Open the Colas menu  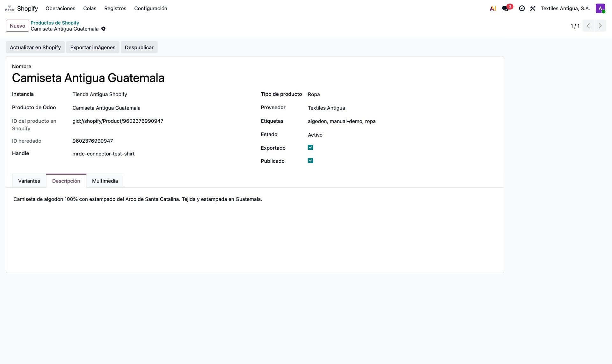[90, 9]
